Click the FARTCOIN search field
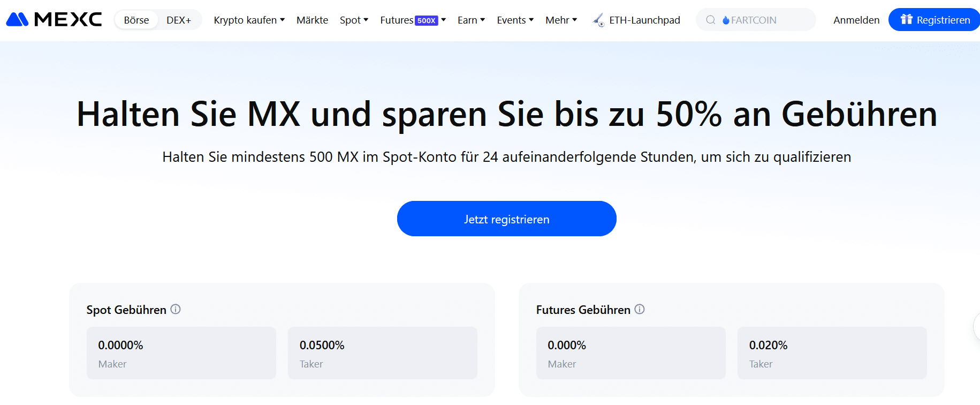Screen dimensions: 980x405 [756, 20]
